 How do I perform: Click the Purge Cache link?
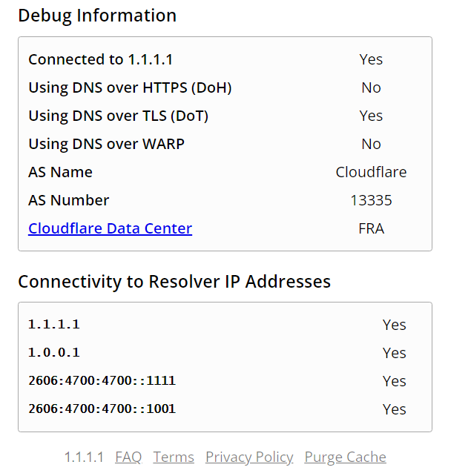coord(345,457)
